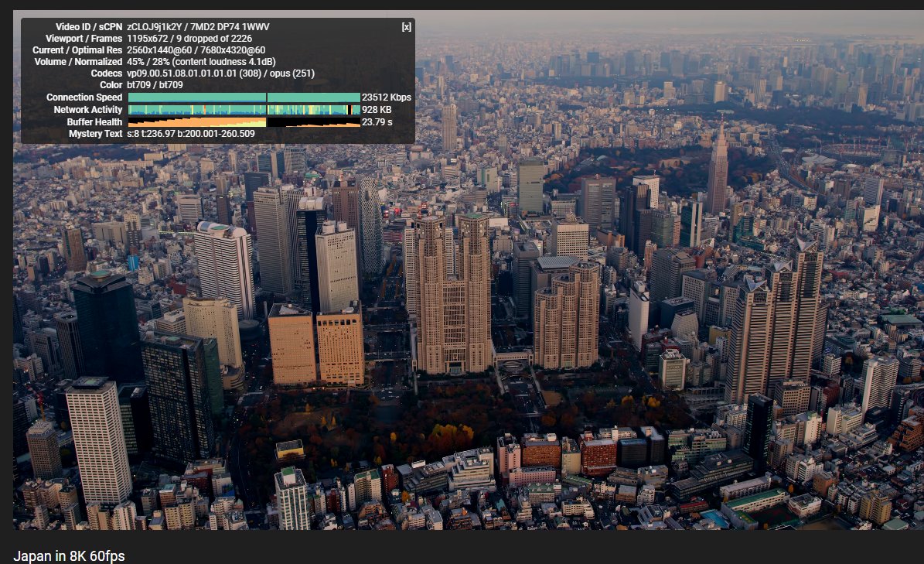The image size is (924, 564).
Task: Select the 23.79 s buffer health value
Action: [377, 122]
